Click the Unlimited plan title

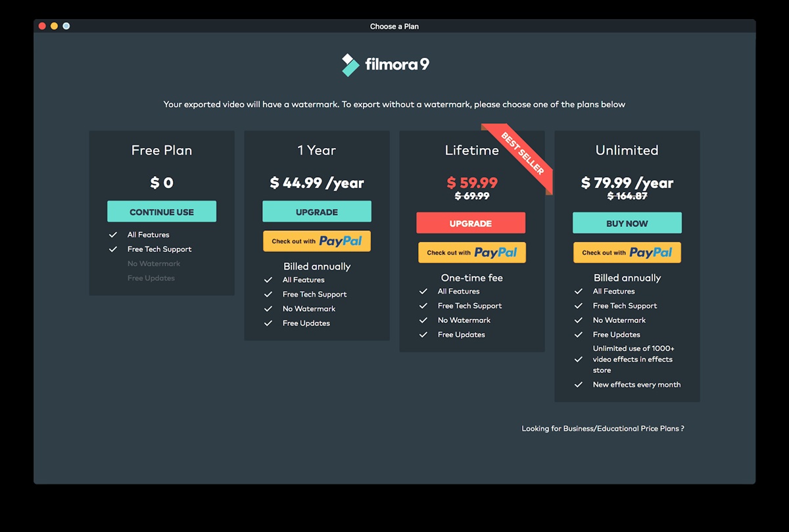(627, 151)
